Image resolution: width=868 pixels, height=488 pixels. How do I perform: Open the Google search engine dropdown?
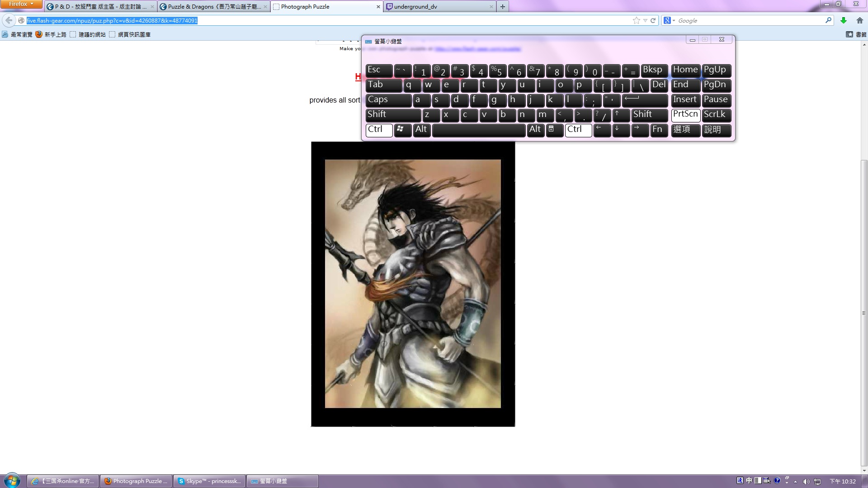(669, 20)
